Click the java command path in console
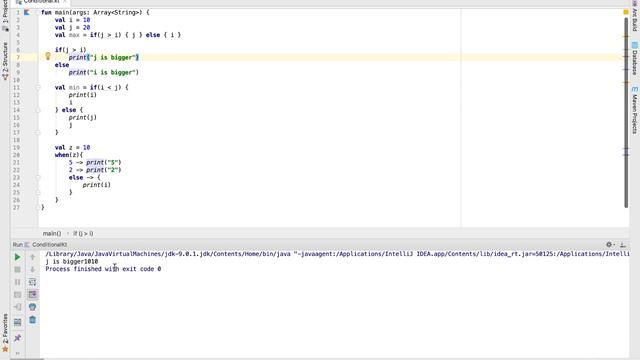This screenshot has width=640, height=360. pyautogui.click(x=337, y=254)
